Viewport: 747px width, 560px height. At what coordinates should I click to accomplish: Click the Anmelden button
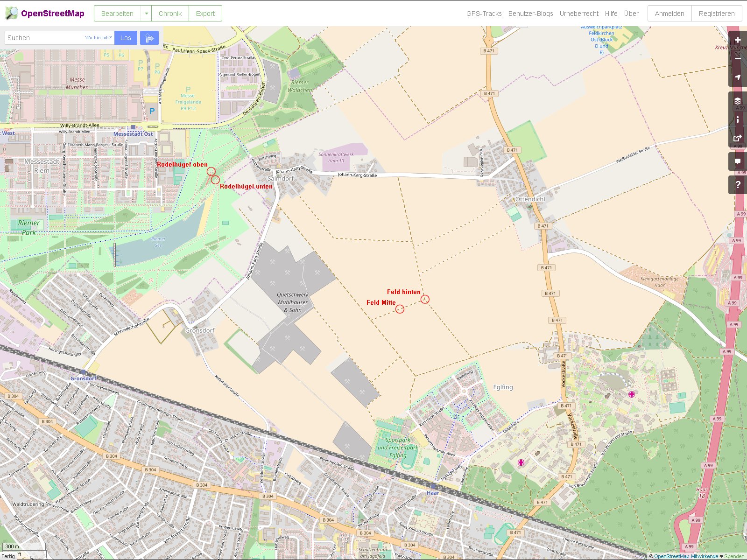click(x=669, y=14)
